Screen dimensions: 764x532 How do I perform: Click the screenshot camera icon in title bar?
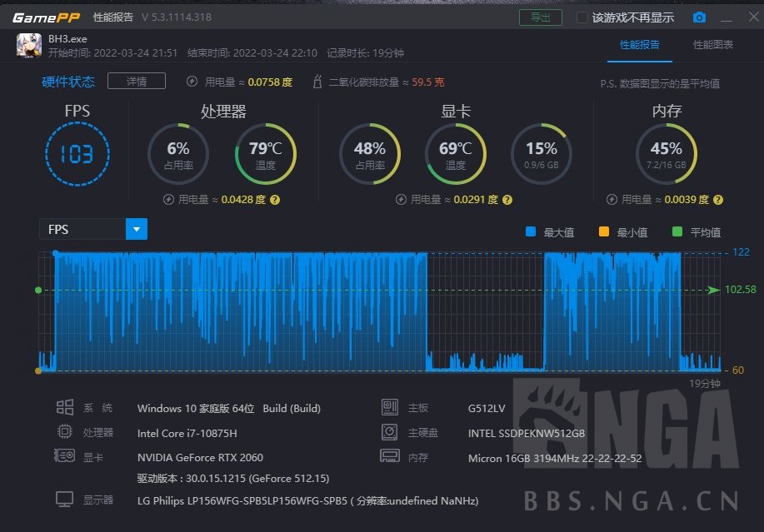pyautogui.click(x=698, y=16)
